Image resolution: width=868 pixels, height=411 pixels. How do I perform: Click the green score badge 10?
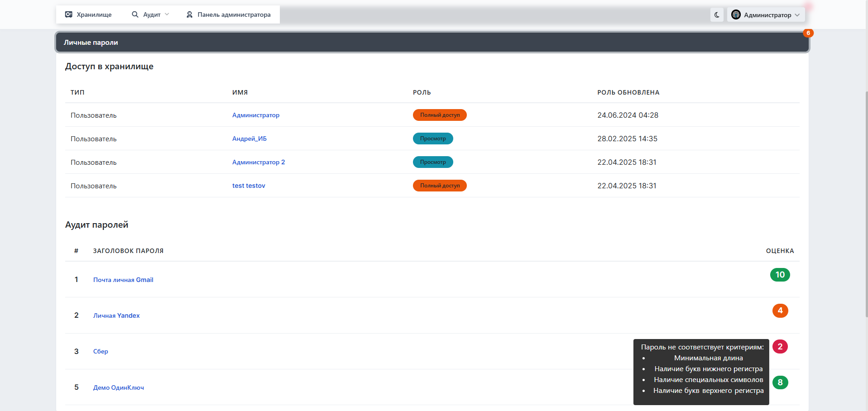pos(780,275)
